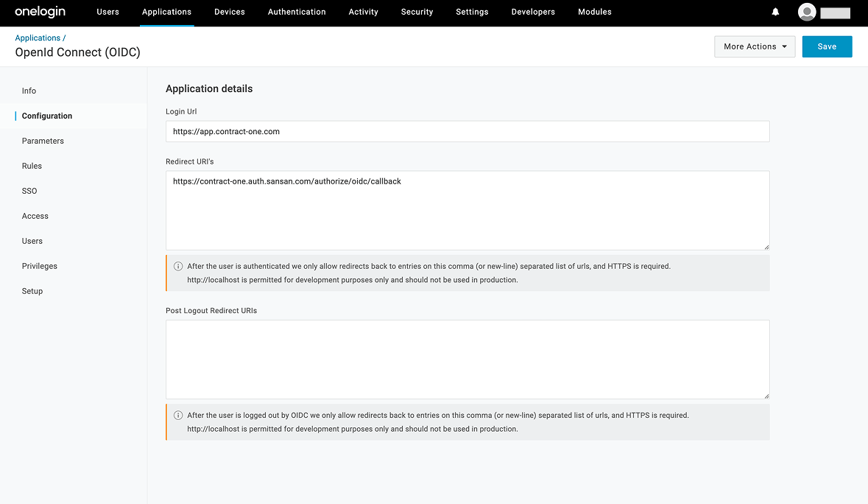Open the Privileges sidebar tab

[x=39, y=266]
